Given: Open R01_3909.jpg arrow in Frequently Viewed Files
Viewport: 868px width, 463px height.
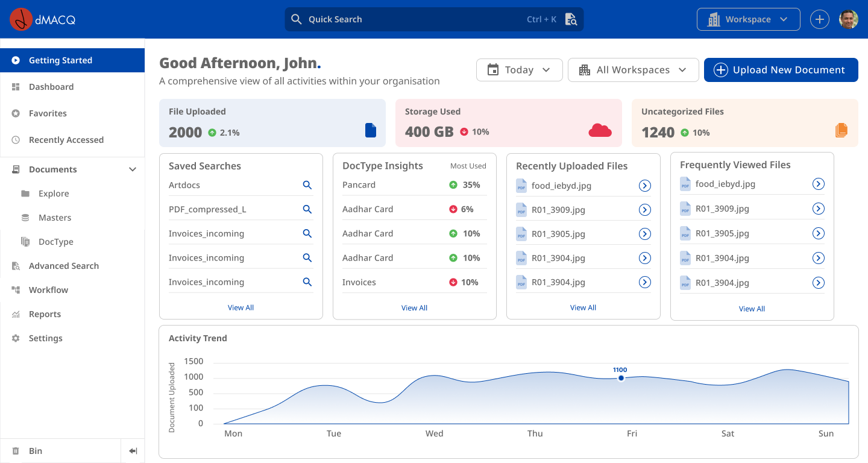Looking at the screenshot, I should [x=819, y=209].
